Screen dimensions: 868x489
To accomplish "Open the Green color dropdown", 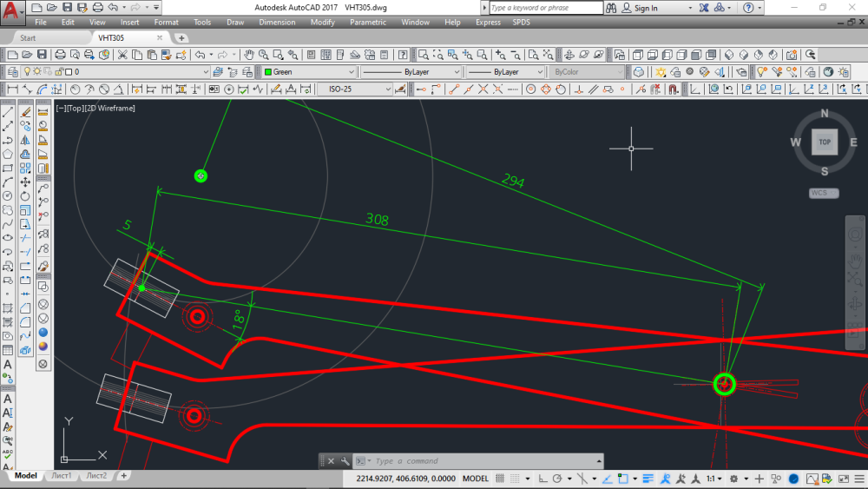I will point(309,72).
